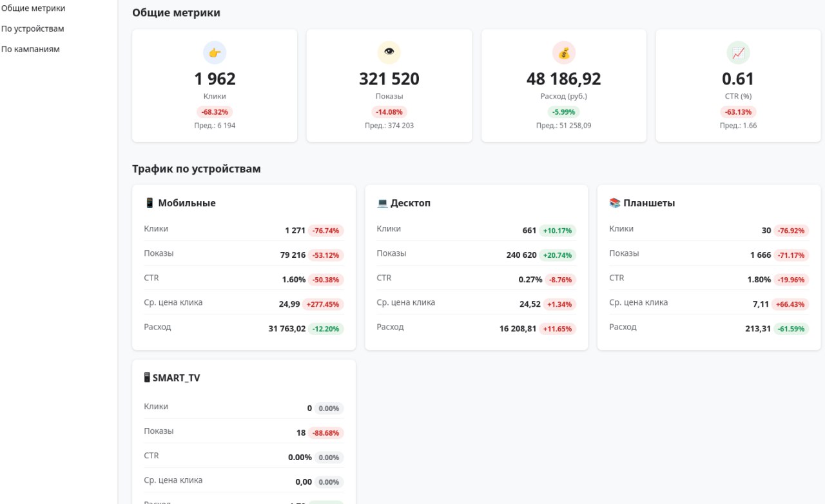The height and width of the screenshot is (504, 825).
Task: Click the +20.74% badge for Десктоп Показы
Action: click(x=557, y=255)
